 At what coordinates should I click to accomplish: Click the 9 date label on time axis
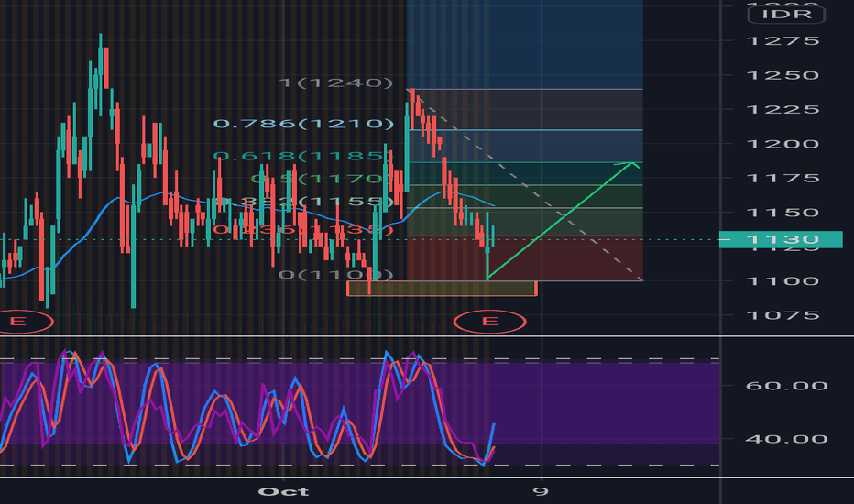[x=541, y=491]
